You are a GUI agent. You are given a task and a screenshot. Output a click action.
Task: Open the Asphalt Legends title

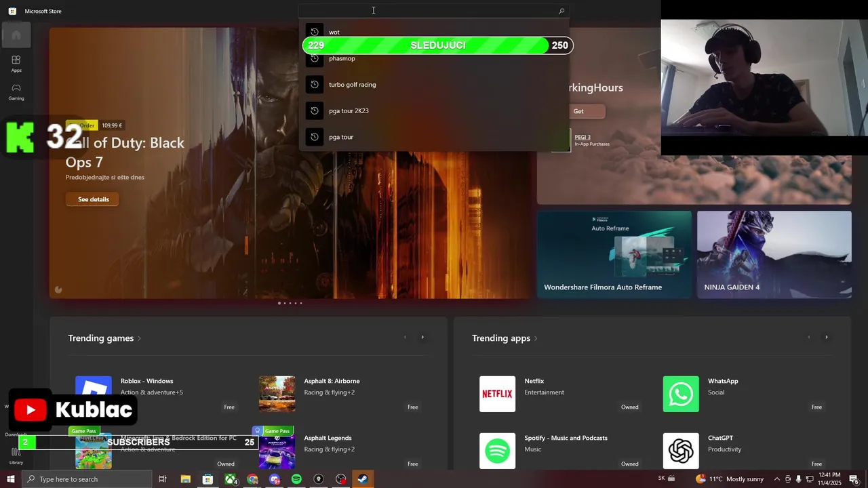[328, 438]
